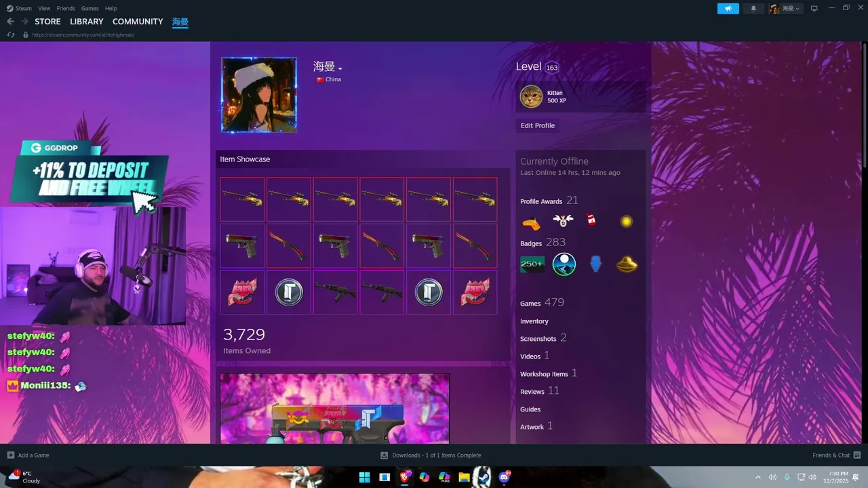
Task: Click the orange pistol profile award
Action: tap(531, 221)
